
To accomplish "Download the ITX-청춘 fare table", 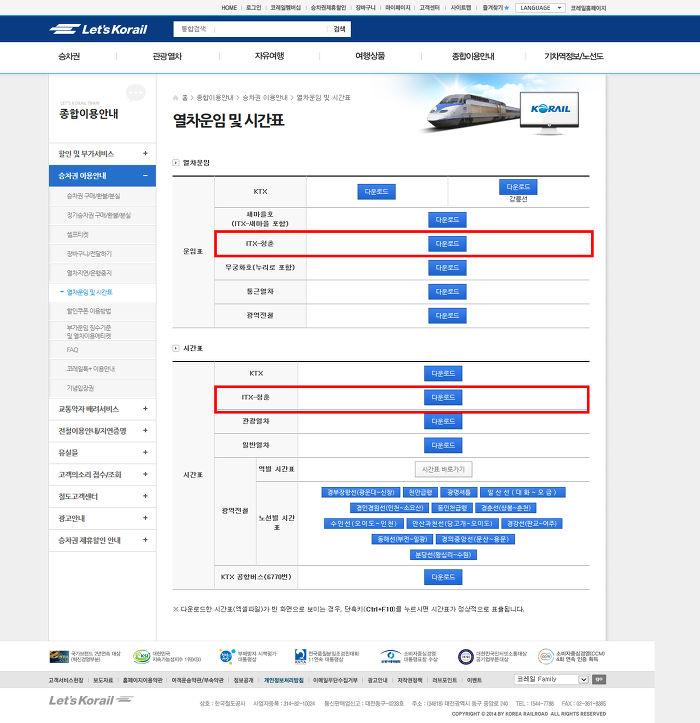I will [447, 244].
